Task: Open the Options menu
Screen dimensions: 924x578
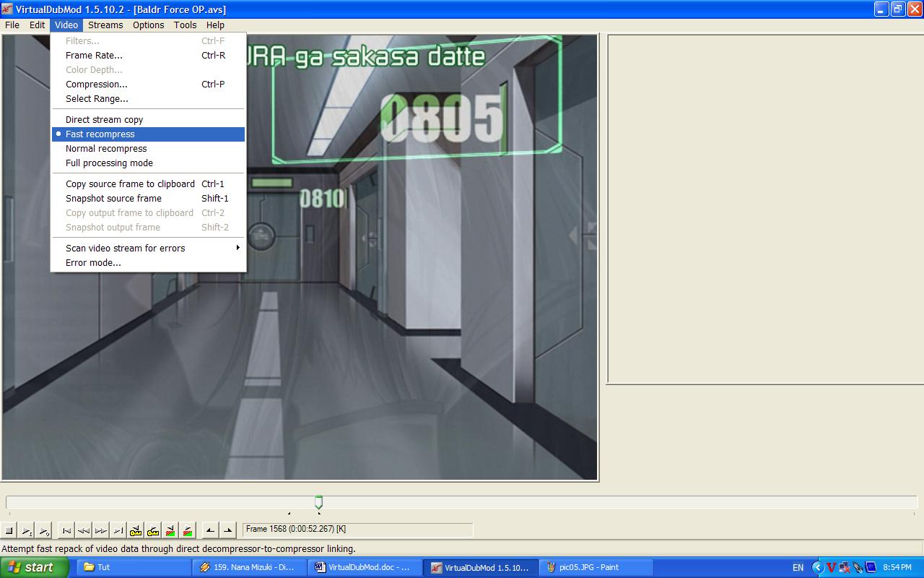Action: coord(149,25)
